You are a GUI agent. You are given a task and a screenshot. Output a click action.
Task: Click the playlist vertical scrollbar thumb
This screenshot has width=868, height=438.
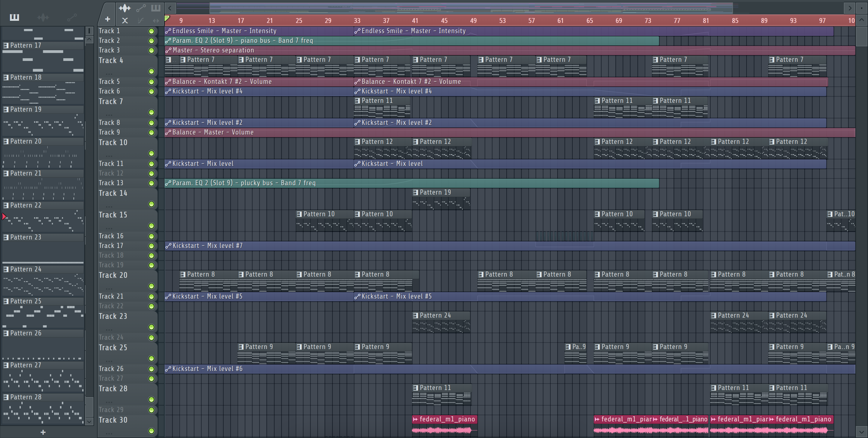(862, 36)
